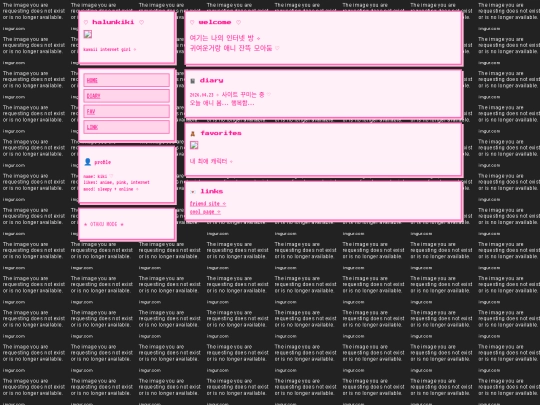Select the 'diary' heading text
The height and width of the screenshot is (405, 540).
point(211,80)
